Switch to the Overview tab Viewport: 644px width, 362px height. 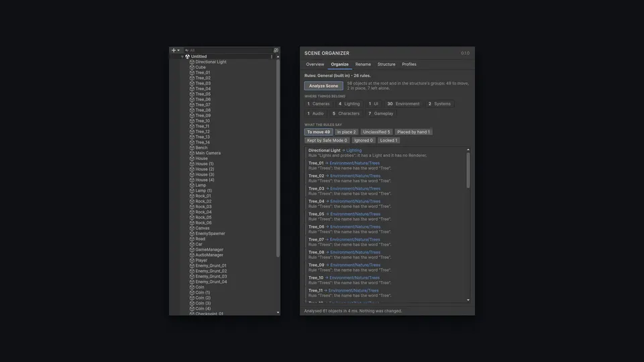315,64
